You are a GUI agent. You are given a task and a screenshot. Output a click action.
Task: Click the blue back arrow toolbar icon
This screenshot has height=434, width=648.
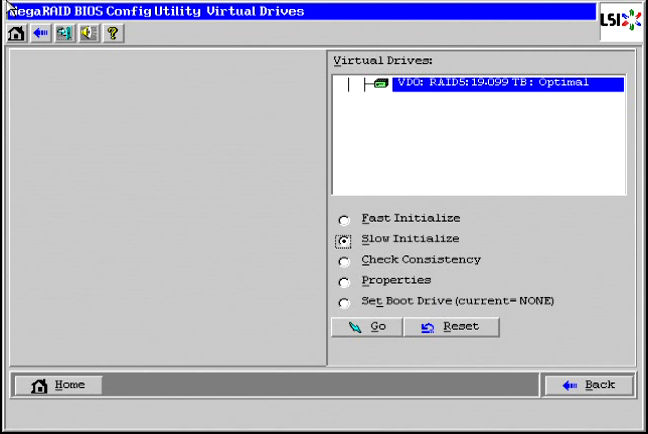coord(40,32)
